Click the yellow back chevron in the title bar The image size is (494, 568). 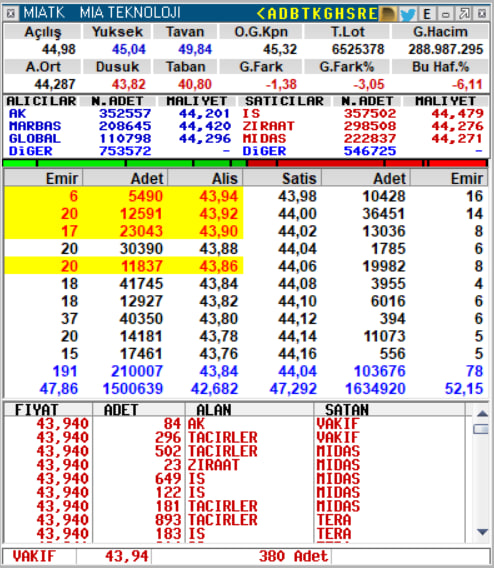[x=261, y=14]
